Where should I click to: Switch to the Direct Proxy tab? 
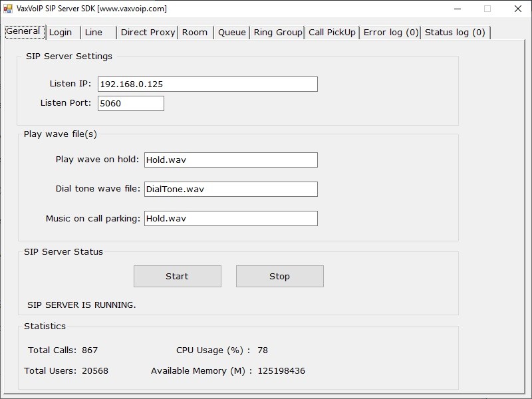(x=147, y=32)
